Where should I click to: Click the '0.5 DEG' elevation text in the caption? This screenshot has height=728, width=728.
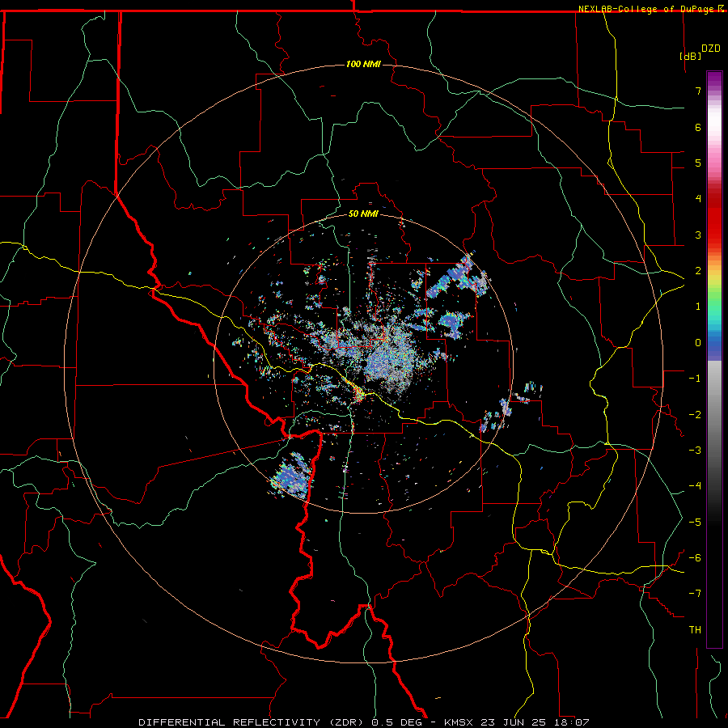coord(396,722)
